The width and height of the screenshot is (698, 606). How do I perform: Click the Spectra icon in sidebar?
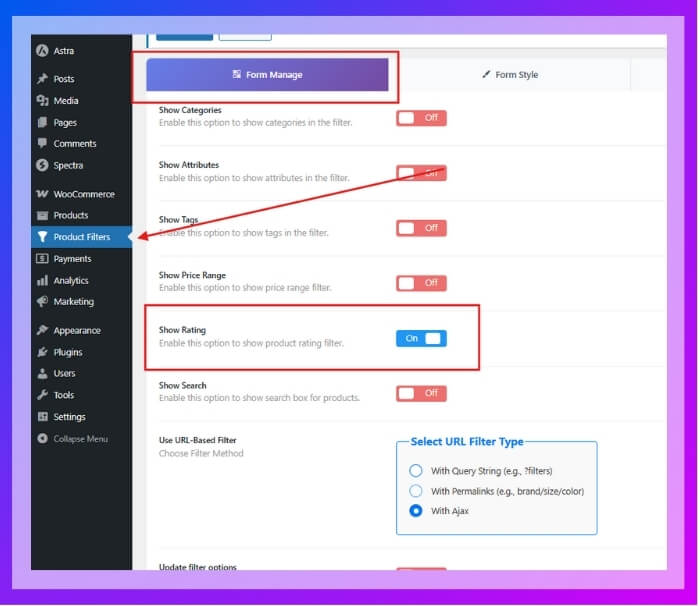42,166
